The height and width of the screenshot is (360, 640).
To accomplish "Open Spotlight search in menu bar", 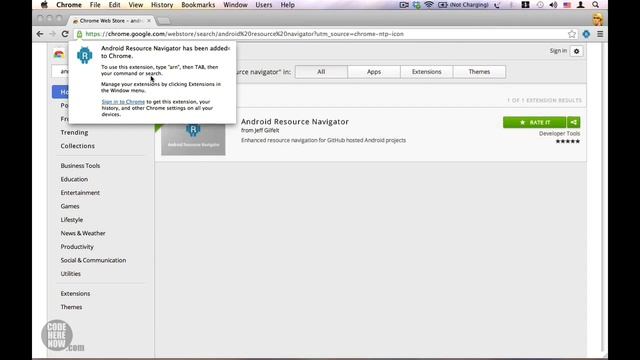I will click(x=596, y=5).
